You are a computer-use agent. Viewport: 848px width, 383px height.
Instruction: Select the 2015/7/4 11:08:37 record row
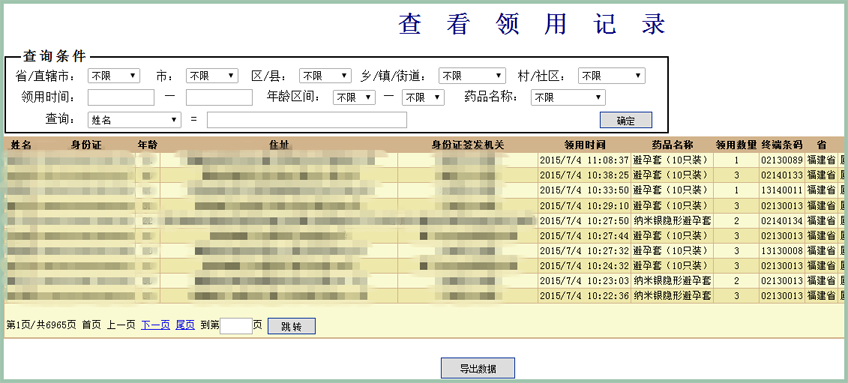(x=424, y=160)
